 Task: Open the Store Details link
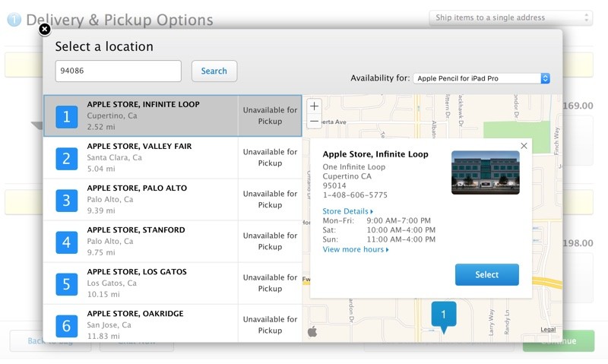click(x=347, y=211)
